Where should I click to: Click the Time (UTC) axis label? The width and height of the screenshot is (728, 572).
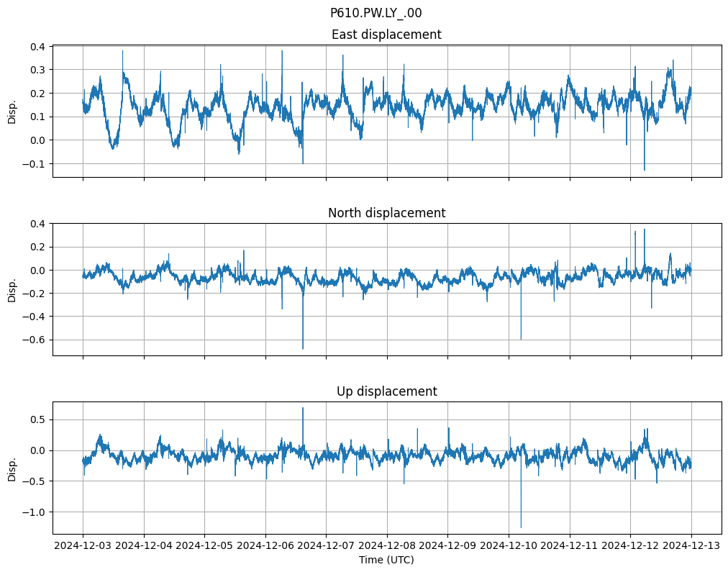tap(386, 560)
